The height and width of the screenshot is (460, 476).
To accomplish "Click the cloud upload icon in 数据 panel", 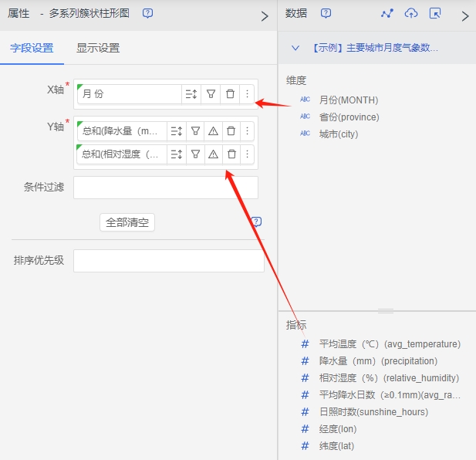I will tap(411, 14).
